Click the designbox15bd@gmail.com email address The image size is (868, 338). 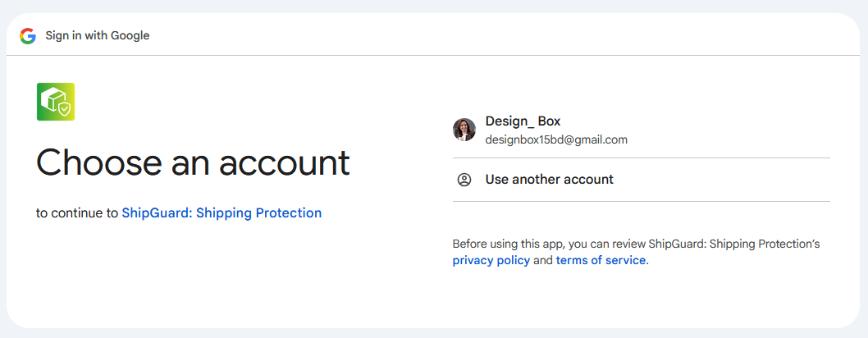pyautogui.click(x=556, y=139)
